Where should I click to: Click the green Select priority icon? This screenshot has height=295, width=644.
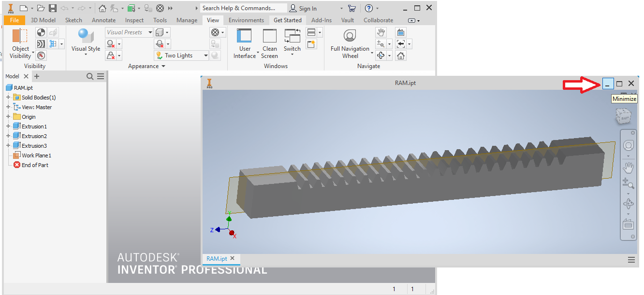pos(131,8)
